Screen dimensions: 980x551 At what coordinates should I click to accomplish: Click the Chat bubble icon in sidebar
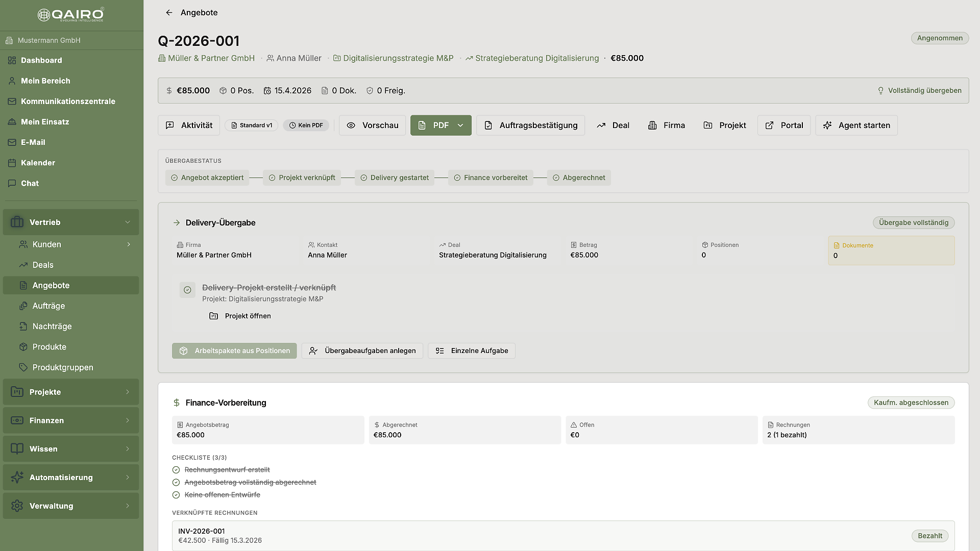pos(11,183)
